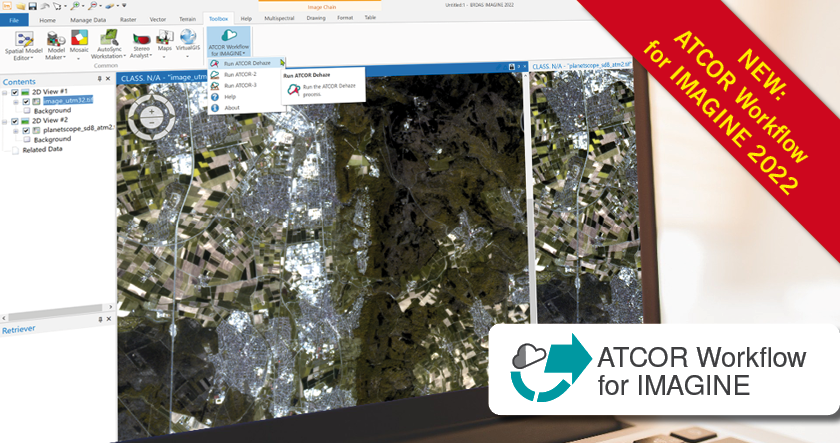Collapse the 2D View #2 tree node

coord(5,122)
